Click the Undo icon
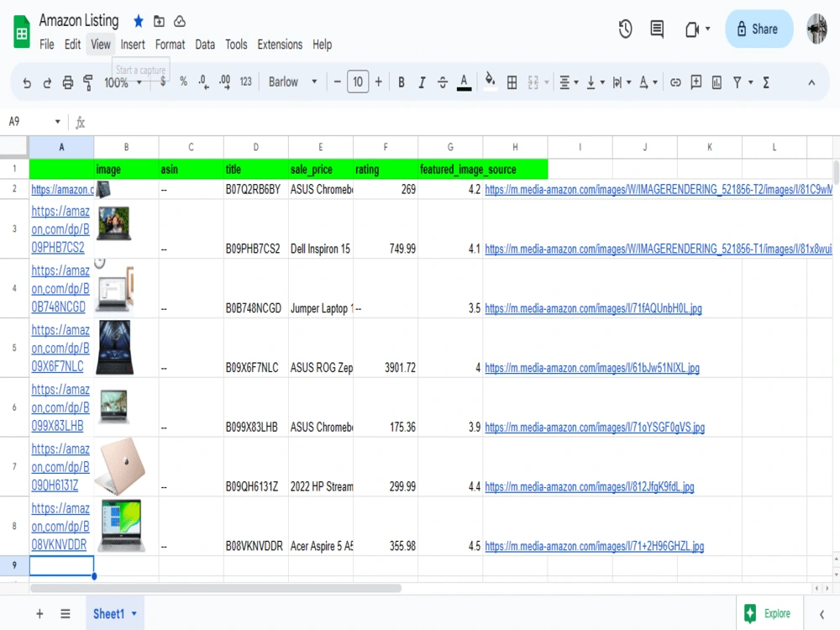 pyautogui.click(x=27, y=82)
